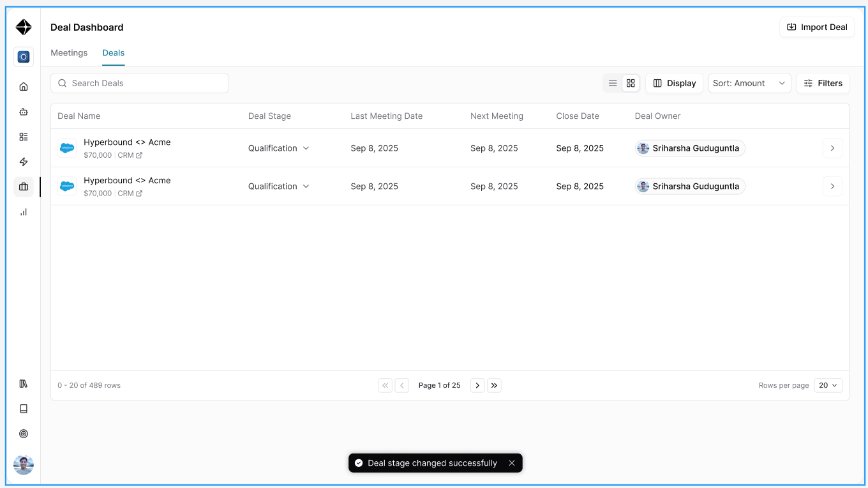Open the Filters button

[823, 83]
